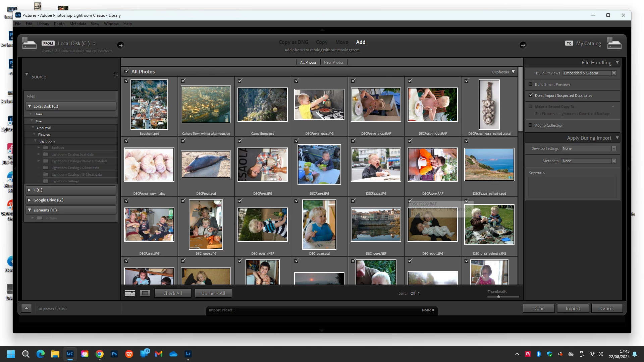Switch to loupe view icon
The width and height of the screenshot is (644, 362).
coord(145,293)
